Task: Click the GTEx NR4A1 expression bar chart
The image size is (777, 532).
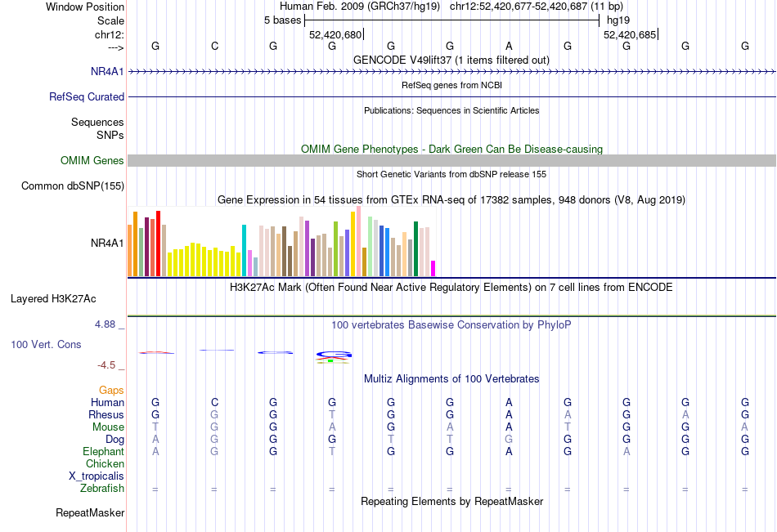Action: pyautogui.click(x=281, y=241)
